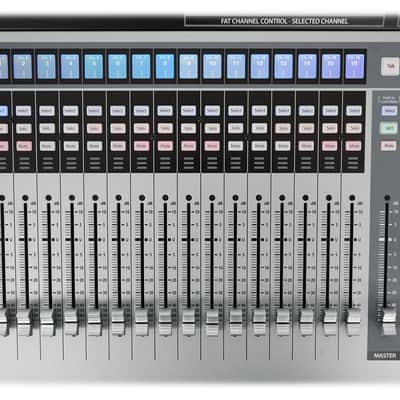The image size is (400, 400).
Task: Solo channel 6
Action: click(x=118, y=129)
